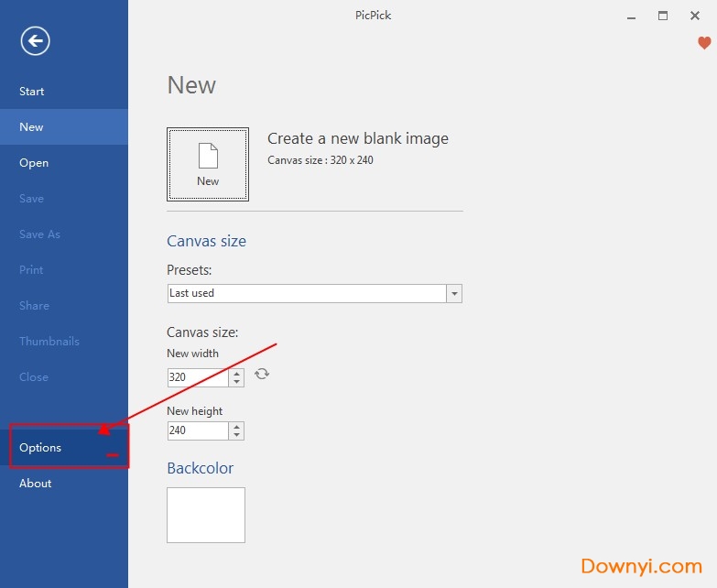Select the Last used presets combo box
Viewport: 717px width, 588px height.
pyautogui.click(x=306, y=293)
